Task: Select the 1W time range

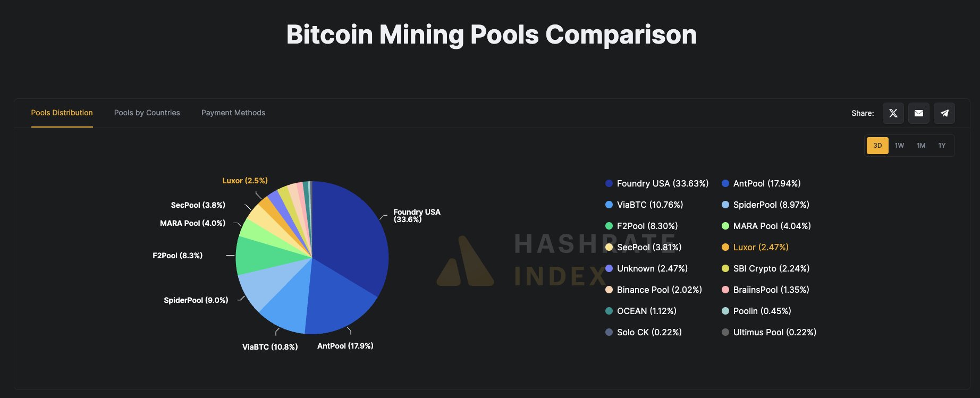Action: (899, 145)
